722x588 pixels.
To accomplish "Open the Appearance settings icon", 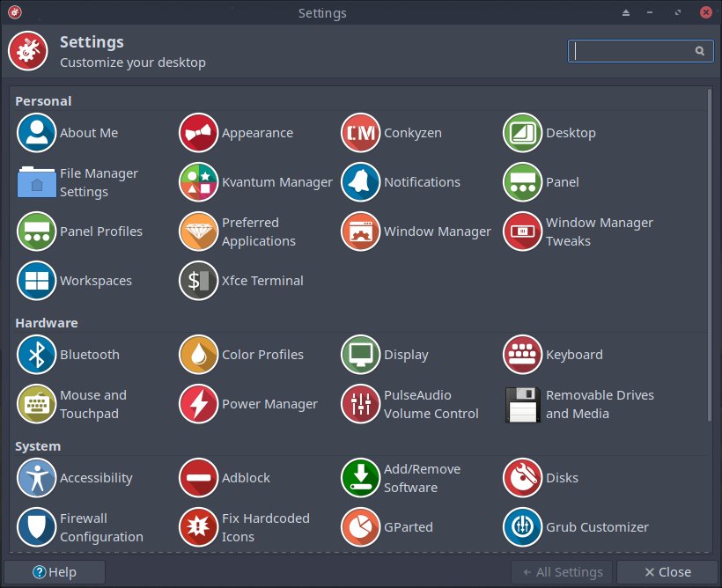I will pyautogui.click(x=198, y=133).
